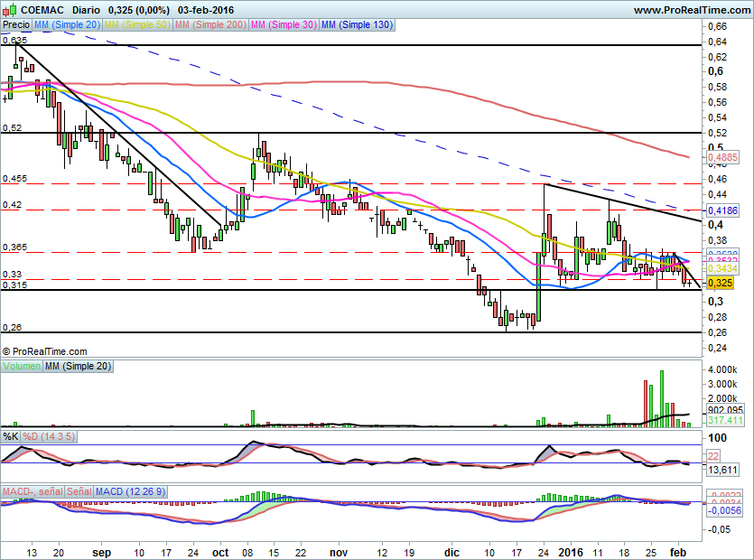Click the MM (Simple 130) indicator label
754x560 pixels.
(x=357, y=25)
